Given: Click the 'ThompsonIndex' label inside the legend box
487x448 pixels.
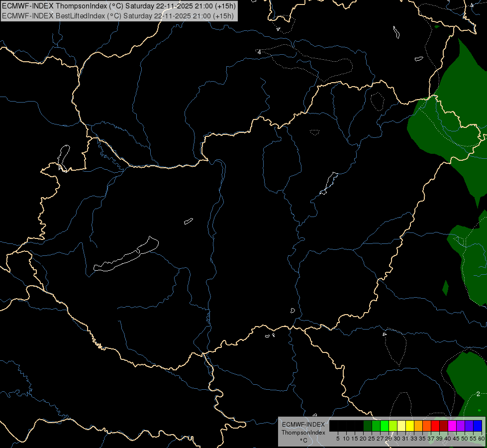Looking at the screenshot, I should click(303, 433).
